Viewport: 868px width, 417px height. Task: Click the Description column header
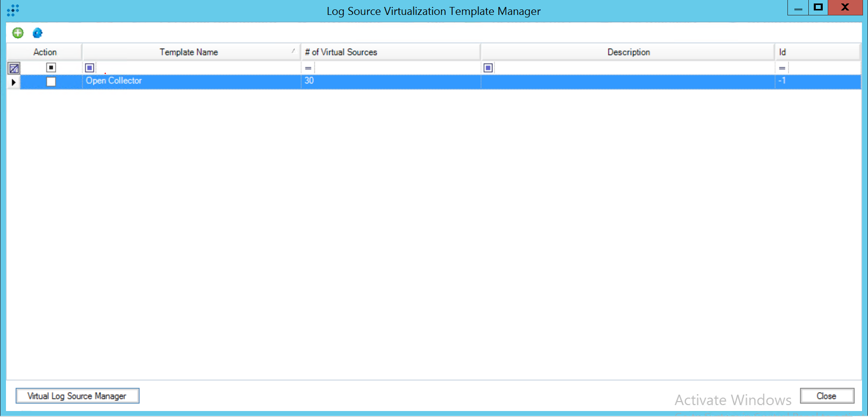coord(628,52)
